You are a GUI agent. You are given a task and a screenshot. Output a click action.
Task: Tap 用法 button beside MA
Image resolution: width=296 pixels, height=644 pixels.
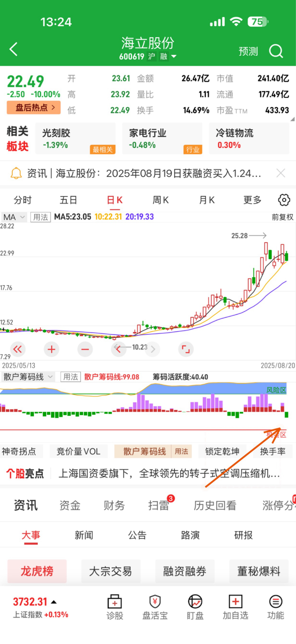40,217
